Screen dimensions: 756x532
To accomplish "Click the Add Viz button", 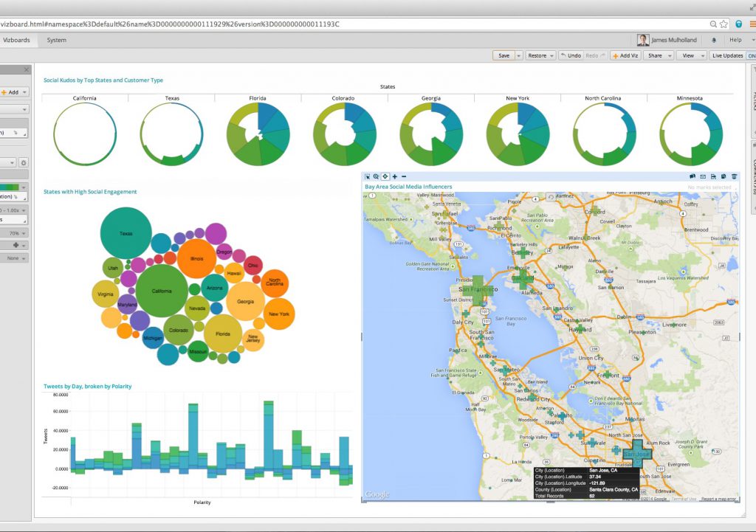I will tap(625, 55).
